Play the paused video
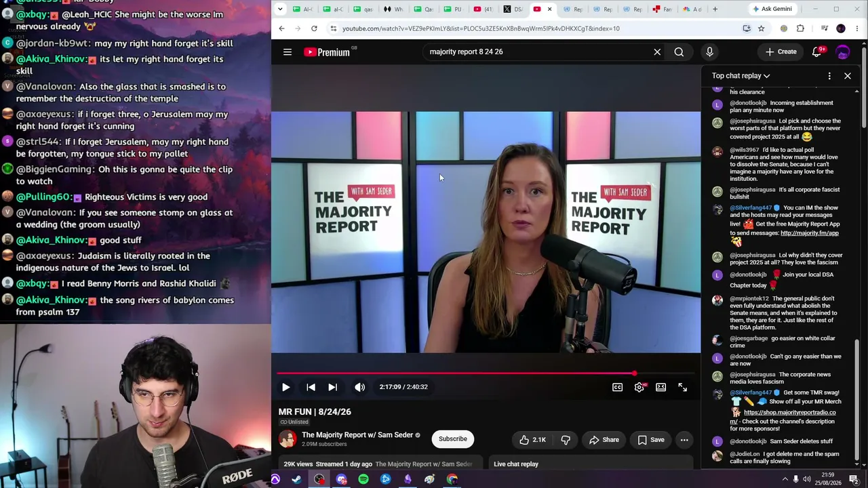Screen dimensions: 868x488 click(x=285, y=387)
